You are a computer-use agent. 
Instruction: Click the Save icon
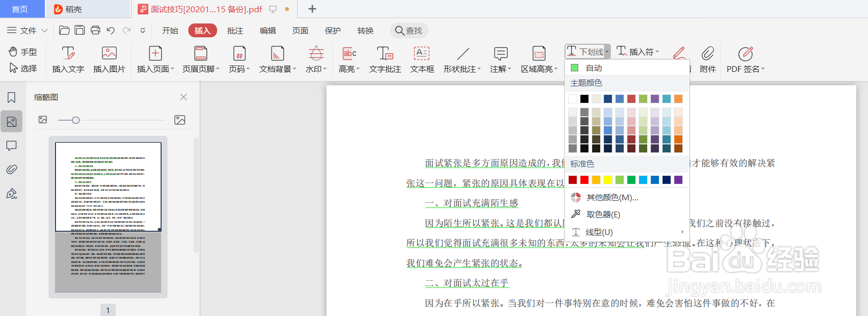(x=79, y=30)
